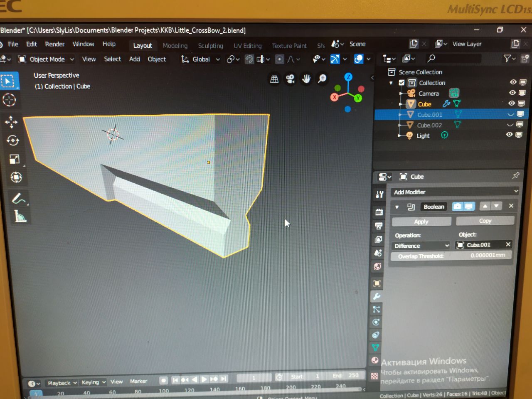The width and height of the screenshot is (532, 399).
Task: Hide the Light with its eye icon
Action: [509, 134]
